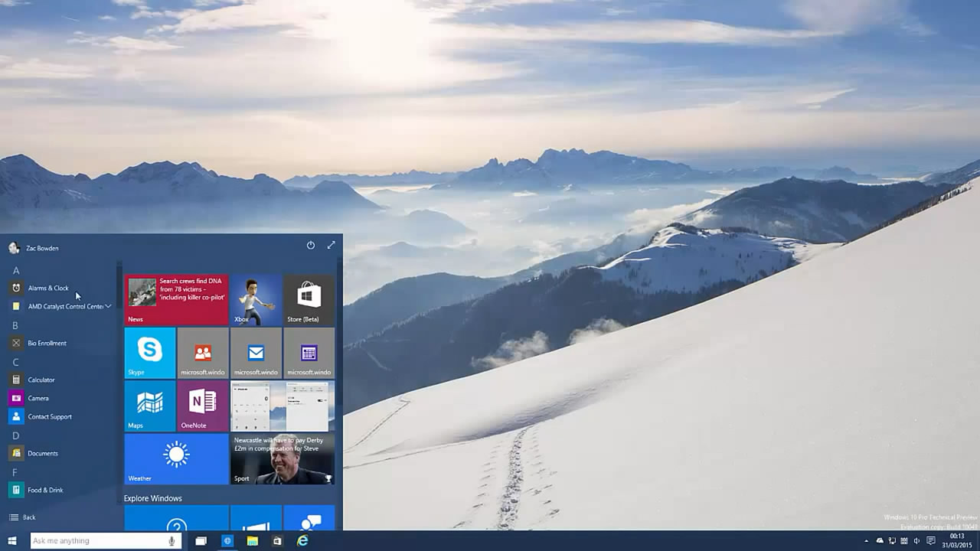Launch the Maps tile
This screenshot has height=551, width=980.
(x=149, y=406)
